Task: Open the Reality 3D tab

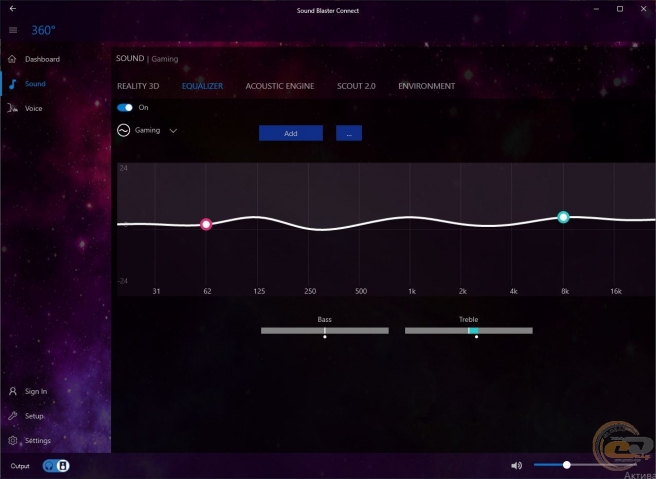Action: click(x=138, y=86)
